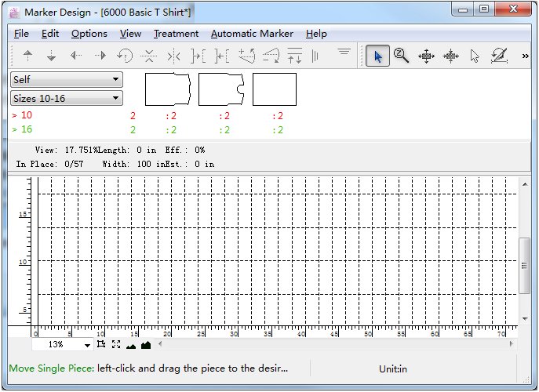Viewport: 539px width, 392px height.
Task: Click the small mountains zoom-out icon
Action: (x=131, y=345)
